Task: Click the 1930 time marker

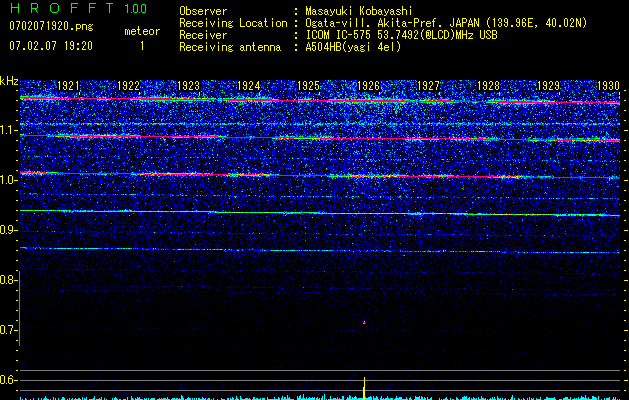Action: click(x=607, y=86)
